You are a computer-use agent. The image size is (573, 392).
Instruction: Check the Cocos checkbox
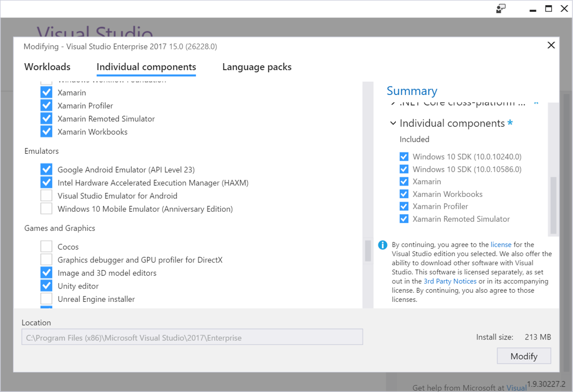click(x=46, y=246)
